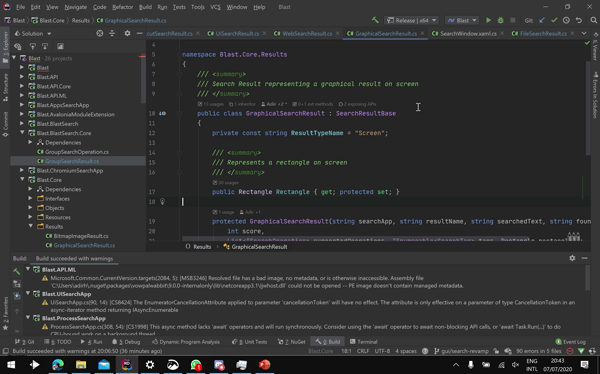Click the Git update project arrow icon

pos(542,20)
